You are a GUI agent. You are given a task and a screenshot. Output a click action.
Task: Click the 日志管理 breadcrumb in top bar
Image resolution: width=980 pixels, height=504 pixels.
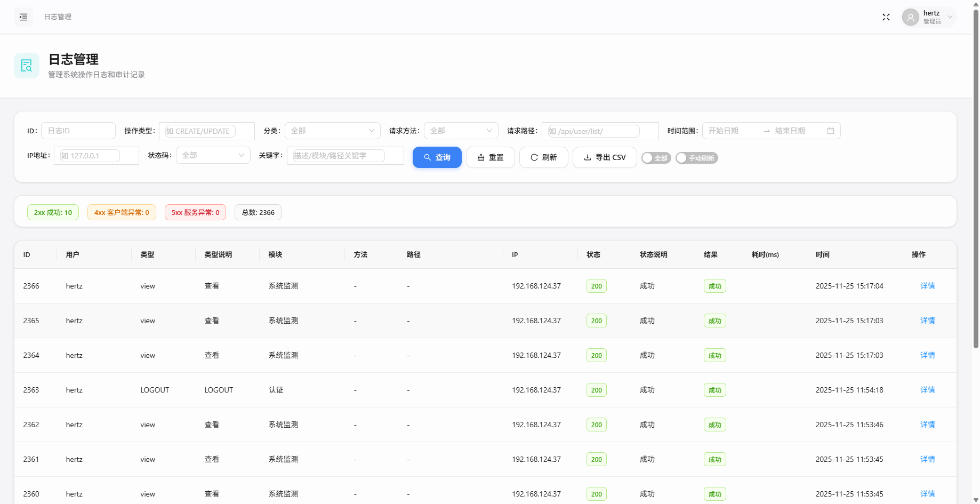point(57,17)
